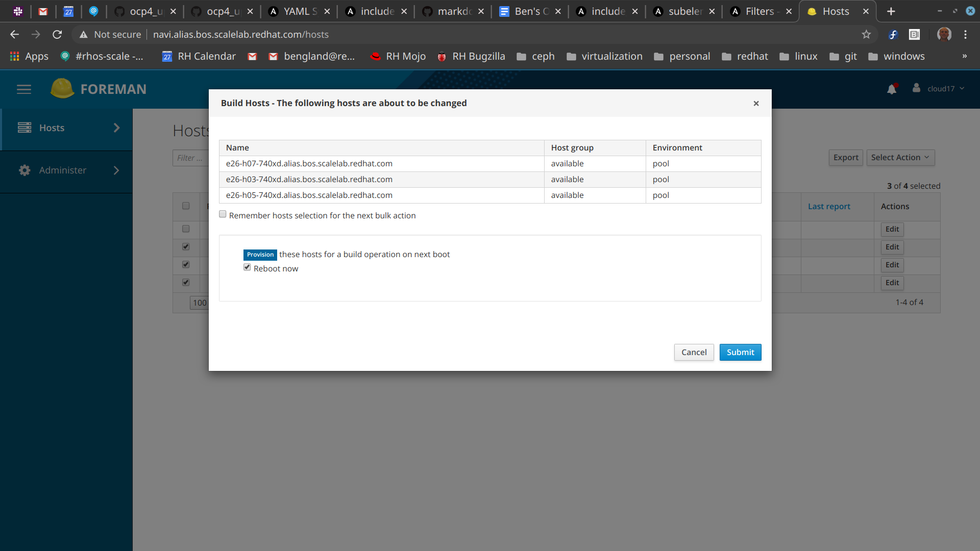Open the RH Bugzilla bookmark
The image size is (980, 551).
[x=471, y=56]
